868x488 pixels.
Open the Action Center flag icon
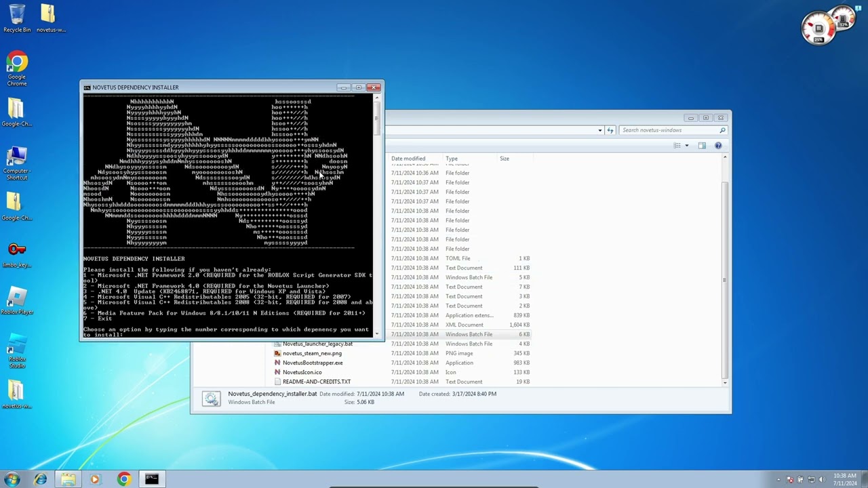[x=789, y=480]
